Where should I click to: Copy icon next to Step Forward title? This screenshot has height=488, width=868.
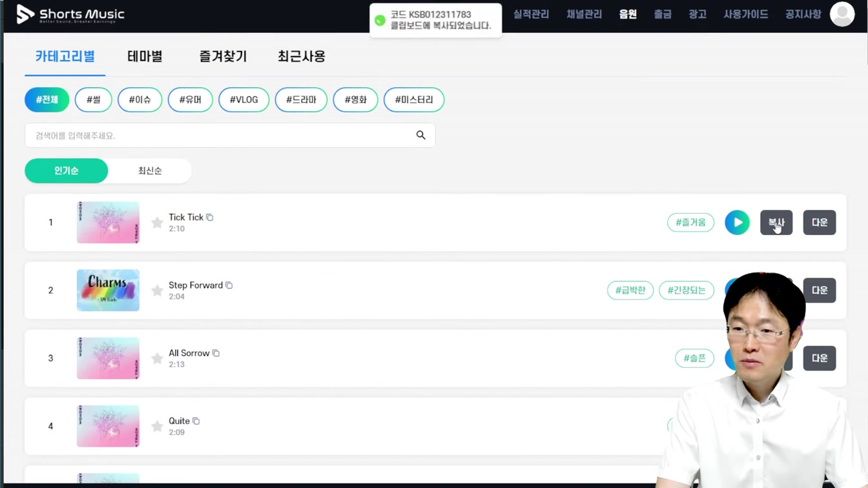coord(229,285)
